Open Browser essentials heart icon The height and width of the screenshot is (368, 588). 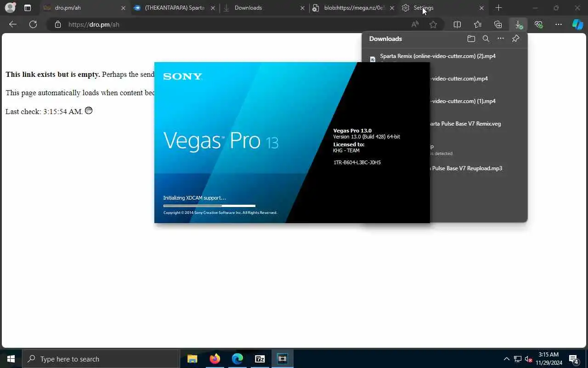[538, 24]
